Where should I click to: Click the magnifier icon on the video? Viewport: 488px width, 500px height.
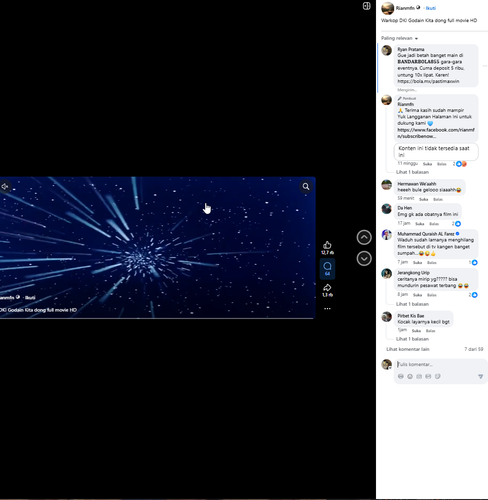coord(306,186)
